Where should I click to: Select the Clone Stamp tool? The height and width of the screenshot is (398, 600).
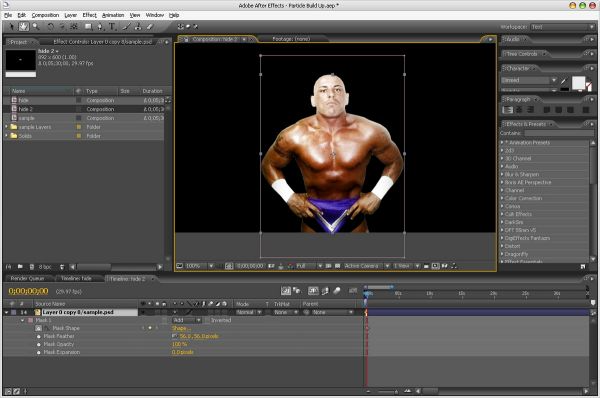[138, 26]
